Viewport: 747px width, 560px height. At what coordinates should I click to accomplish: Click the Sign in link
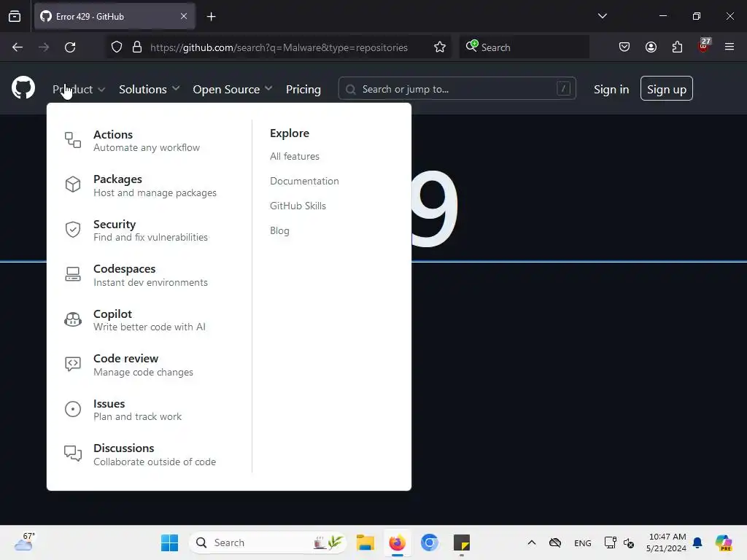(611, 89)
